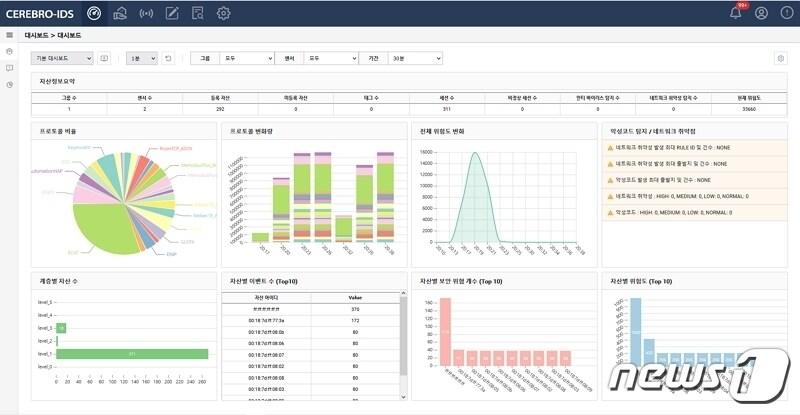
Task: Open the user profile icon
Action: 762,13
